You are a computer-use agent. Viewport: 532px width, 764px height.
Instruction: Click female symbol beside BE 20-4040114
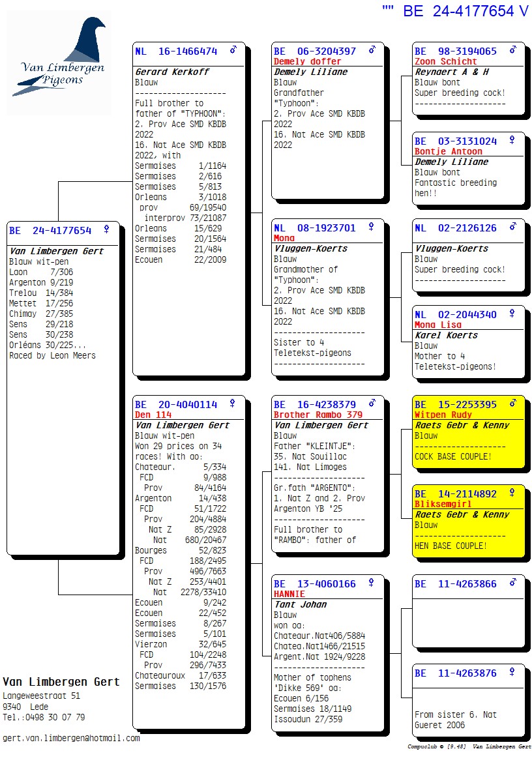click(x=232, y=404)
